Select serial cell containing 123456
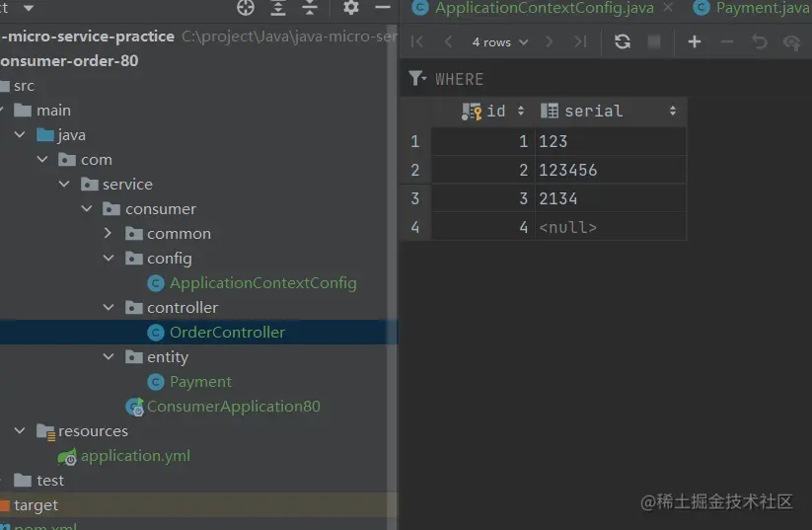 coord(611,170)
